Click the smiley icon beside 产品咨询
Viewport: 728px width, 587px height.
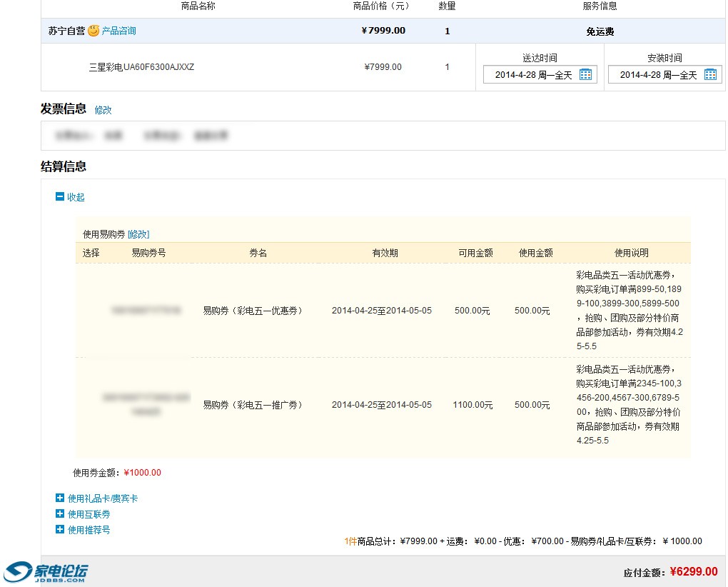[93, 31]
